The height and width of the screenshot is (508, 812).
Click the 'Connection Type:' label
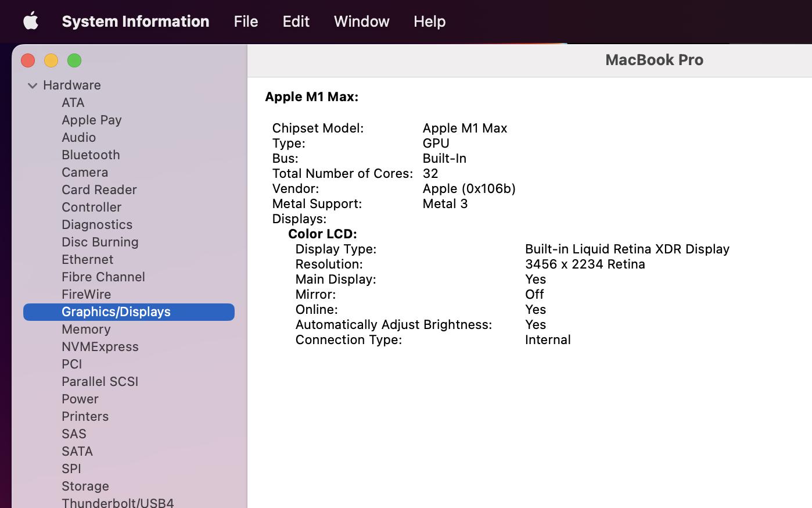pyautogui.click(x=348, y=339)
